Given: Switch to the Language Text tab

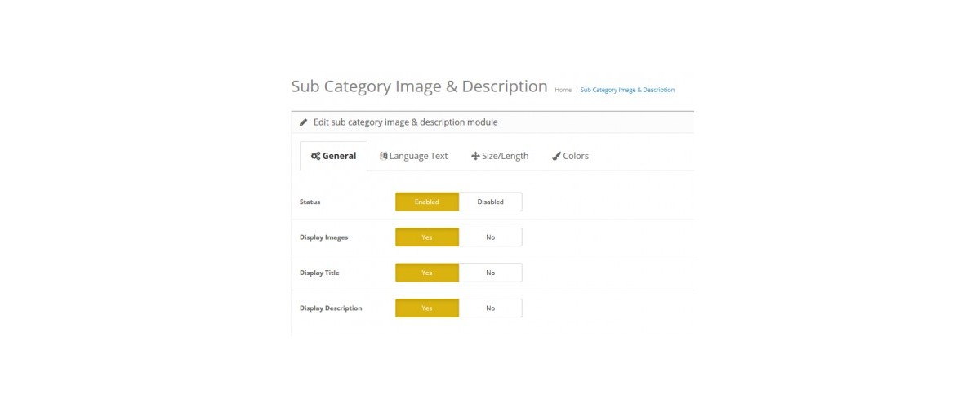Looking at the screenshot, I should [413, 156].
